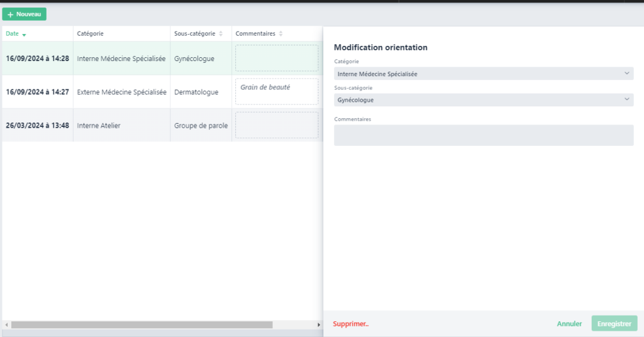Click the Commentaires text field in form
The image size is (644, 337).
click(x=483, y=135)
